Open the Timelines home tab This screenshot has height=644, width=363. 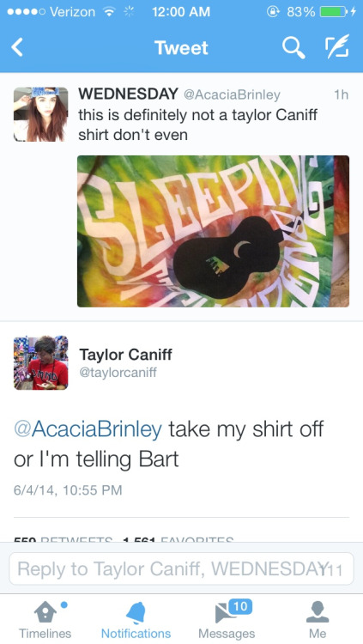[x=45, y=620]
